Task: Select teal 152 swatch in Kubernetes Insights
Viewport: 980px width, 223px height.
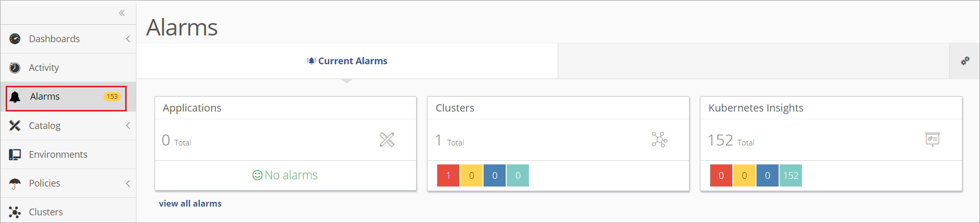Action: (x=790, y=175)
